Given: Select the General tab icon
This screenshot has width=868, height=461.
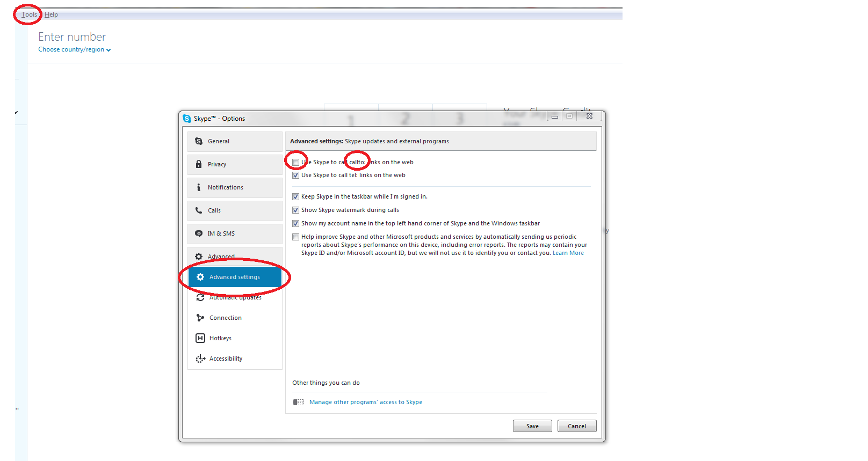Looking at the screenshot, I should click(x=199, y=141).
